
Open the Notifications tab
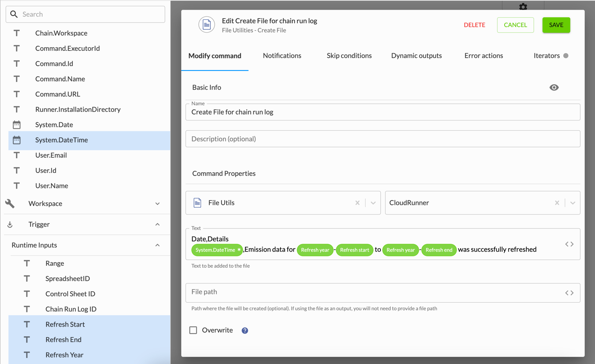[x=282, y=56]
